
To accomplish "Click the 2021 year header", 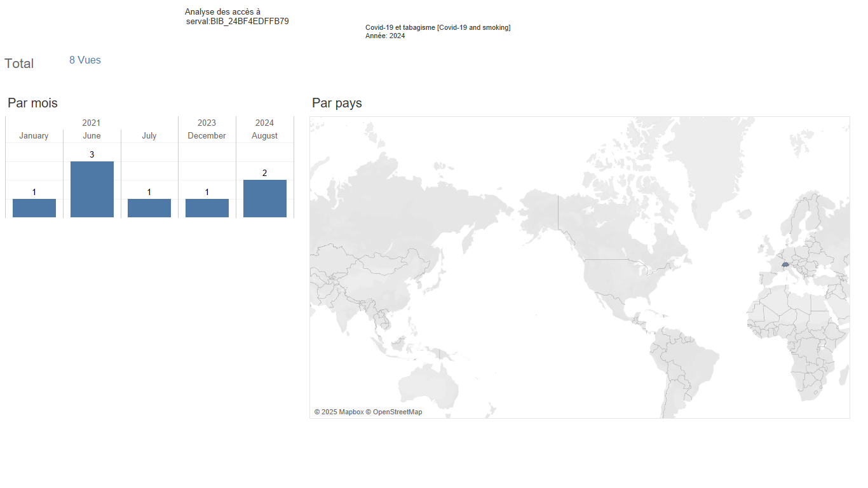I will tap(92, 123).
